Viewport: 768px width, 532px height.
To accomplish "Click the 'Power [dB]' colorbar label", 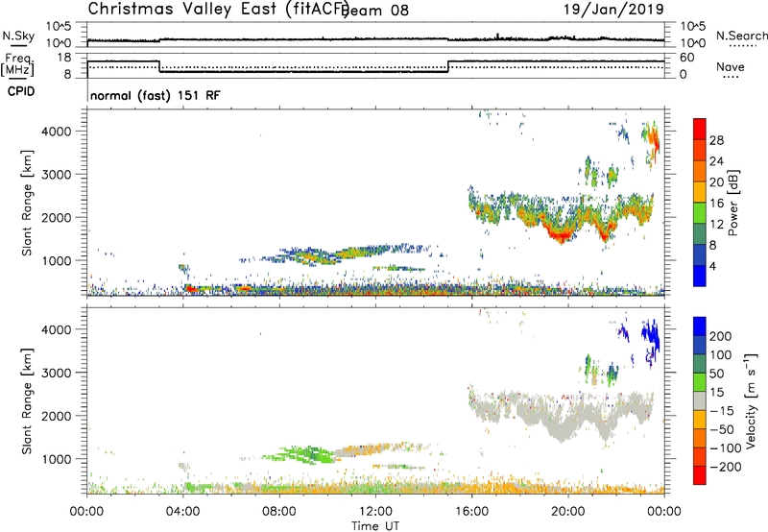I will 732,203.
